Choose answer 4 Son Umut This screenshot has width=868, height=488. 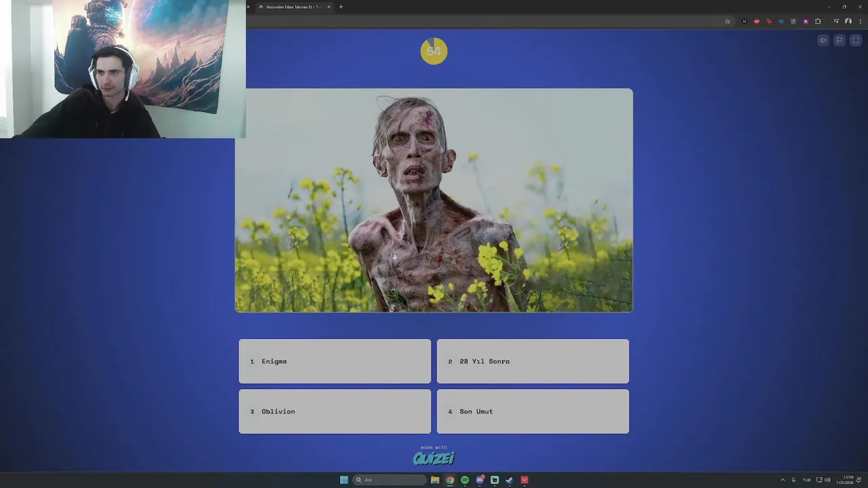533,411
